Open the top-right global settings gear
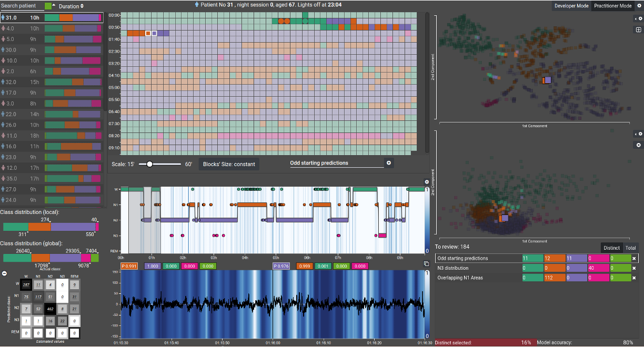Image resolution: width=644 pixels, height=347 pixels. (x=639, y=6)
